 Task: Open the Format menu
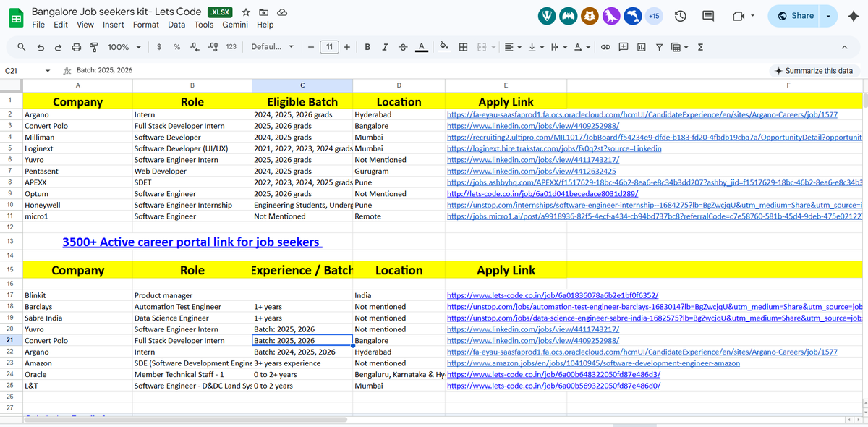(146, 24)
